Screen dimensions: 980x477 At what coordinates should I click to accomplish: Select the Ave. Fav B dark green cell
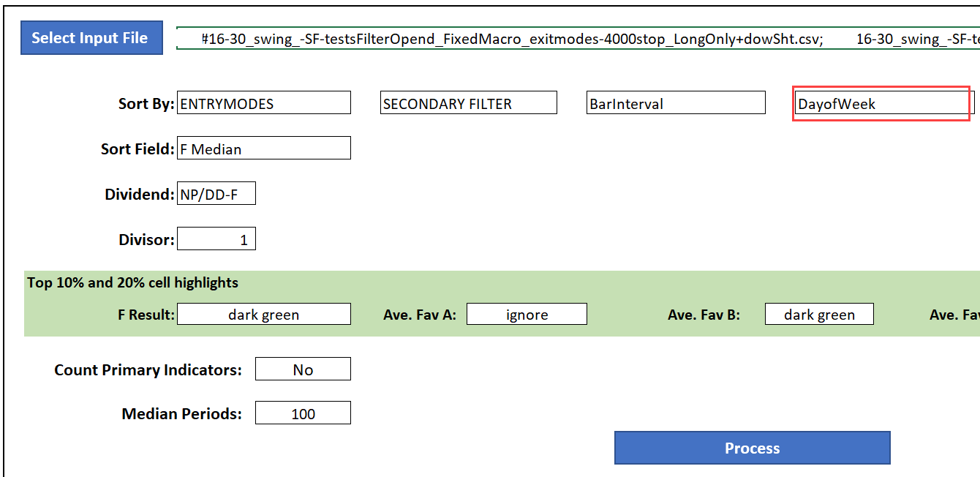(x=819, y=315)
